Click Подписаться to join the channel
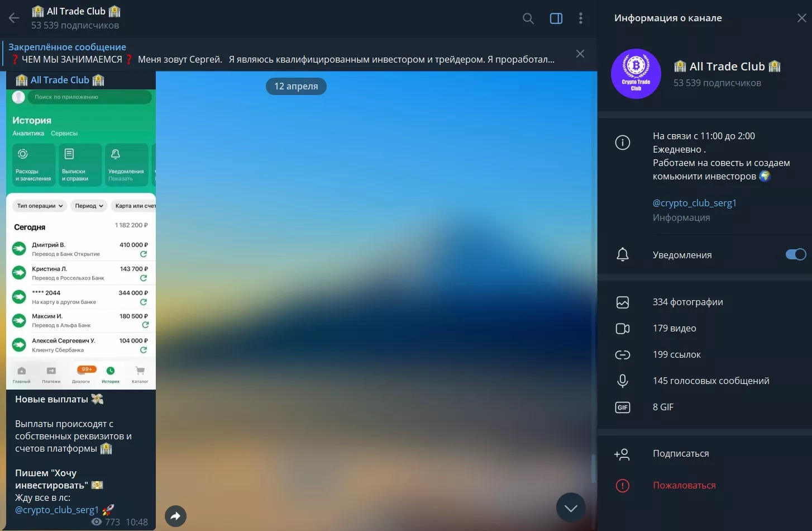Image resolution: width=812 pixels, height=531 pixels. [681, 454]
